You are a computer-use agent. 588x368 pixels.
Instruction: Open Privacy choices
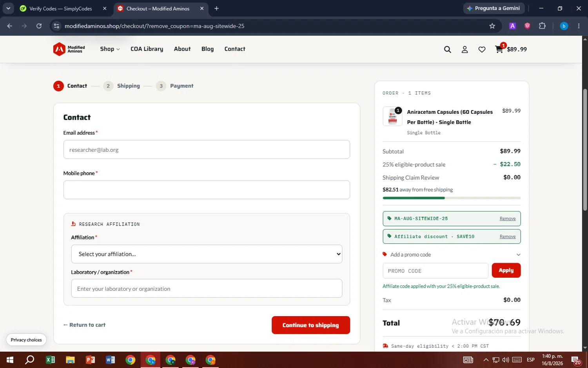pyautogui.click(x=26, y=340)
